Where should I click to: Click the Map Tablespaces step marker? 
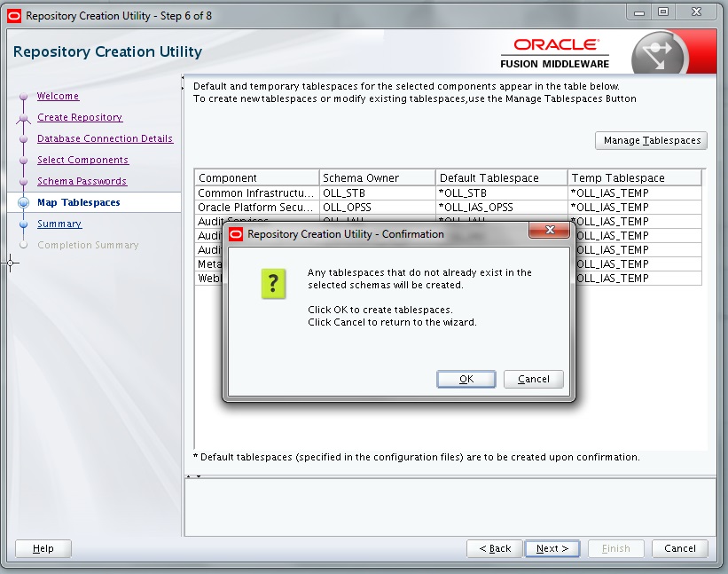point(23,203)
